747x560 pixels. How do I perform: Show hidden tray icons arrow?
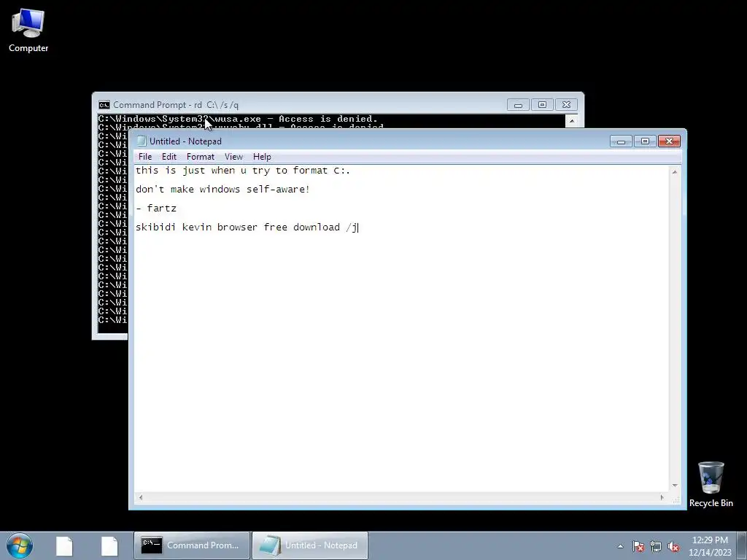pos(620,546)
